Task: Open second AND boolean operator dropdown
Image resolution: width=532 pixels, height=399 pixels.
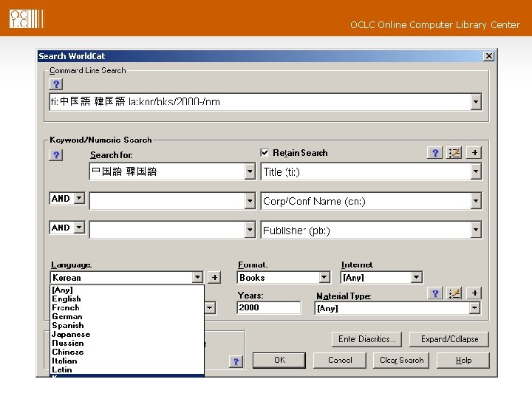Action: (79, 228)
